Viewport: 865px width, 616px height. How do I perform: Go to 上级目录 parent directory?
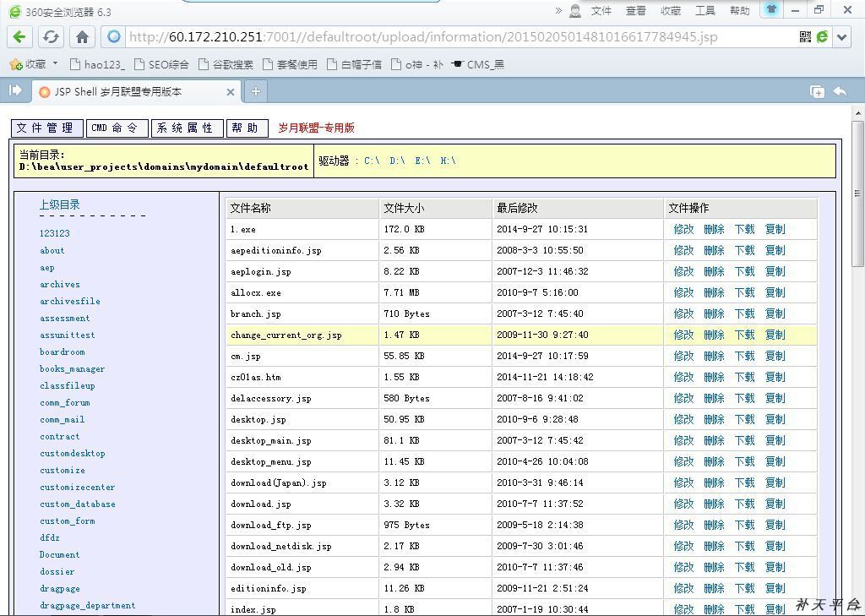pos(60,204)
